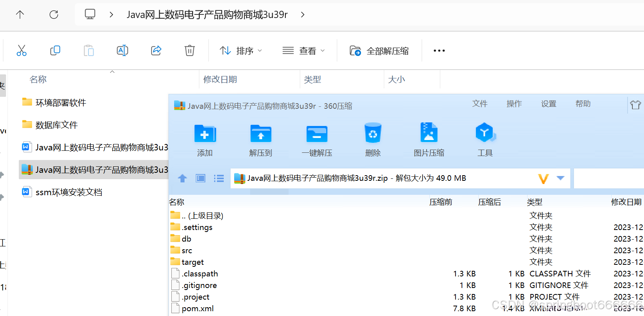Select the .classpath file in archive

406,274
